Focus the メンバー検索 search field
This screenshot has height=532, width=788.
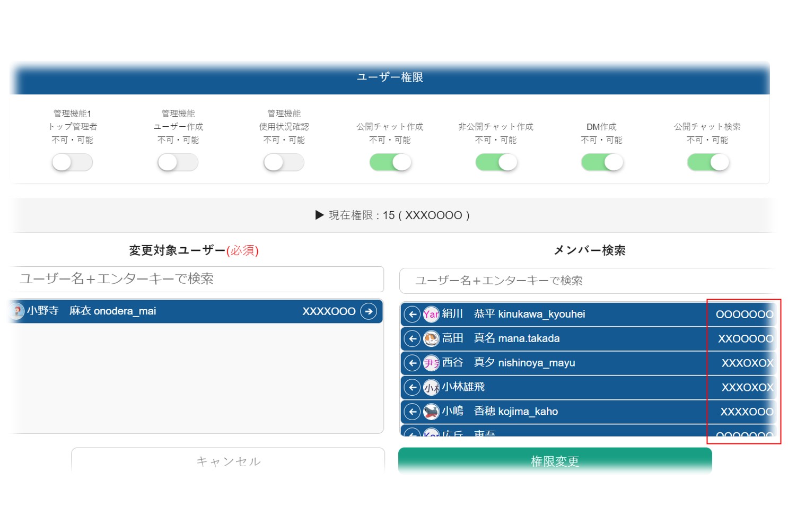coord(586,281)
